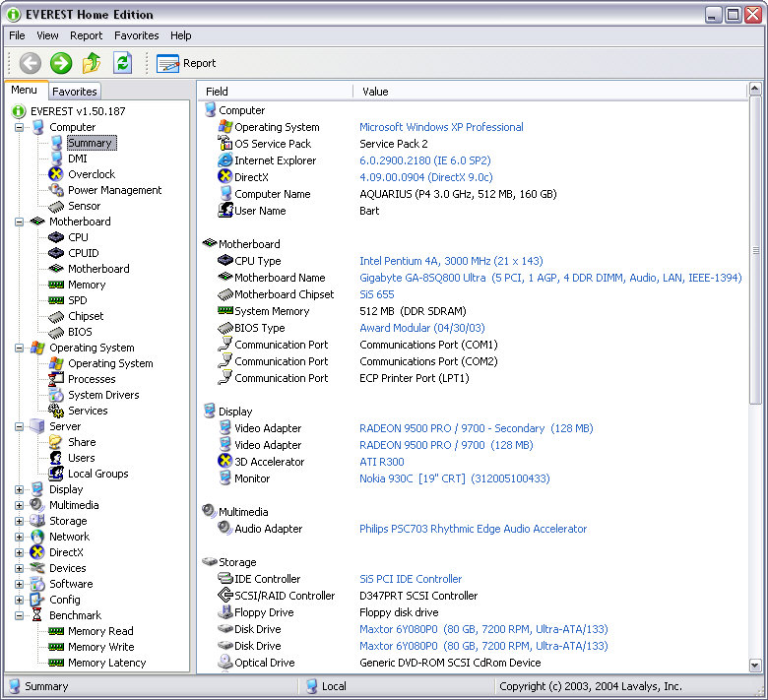Click the EVEREST v1.50.187 root node
The height and width of the screenshot is (700, 768).
click(x=78, y=111)
